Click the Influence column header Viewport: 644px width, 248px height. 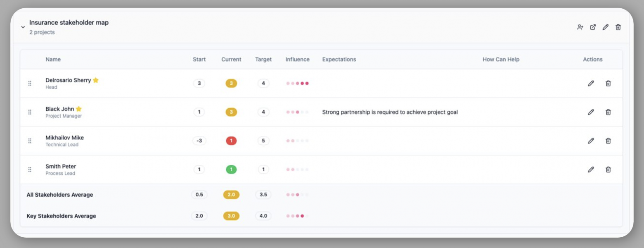point(297,60)
